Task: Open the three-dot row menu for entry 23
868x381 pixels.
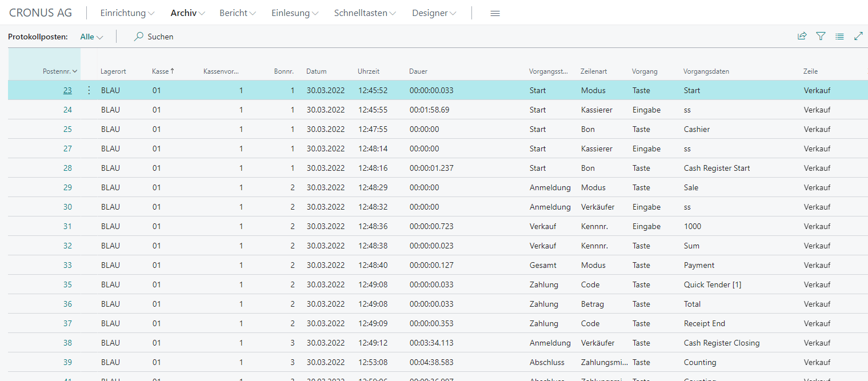Action: point(89,90)
